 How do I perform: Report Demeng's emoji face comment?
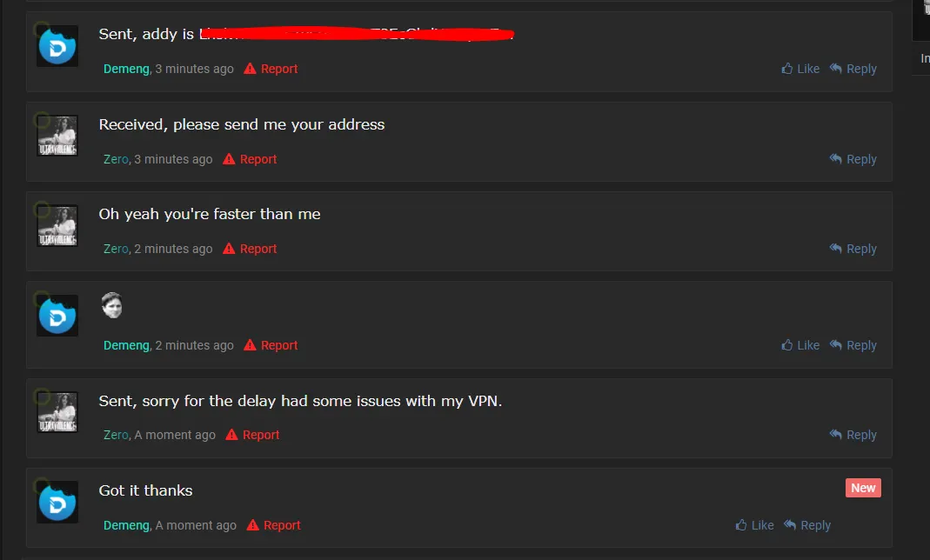271,345
